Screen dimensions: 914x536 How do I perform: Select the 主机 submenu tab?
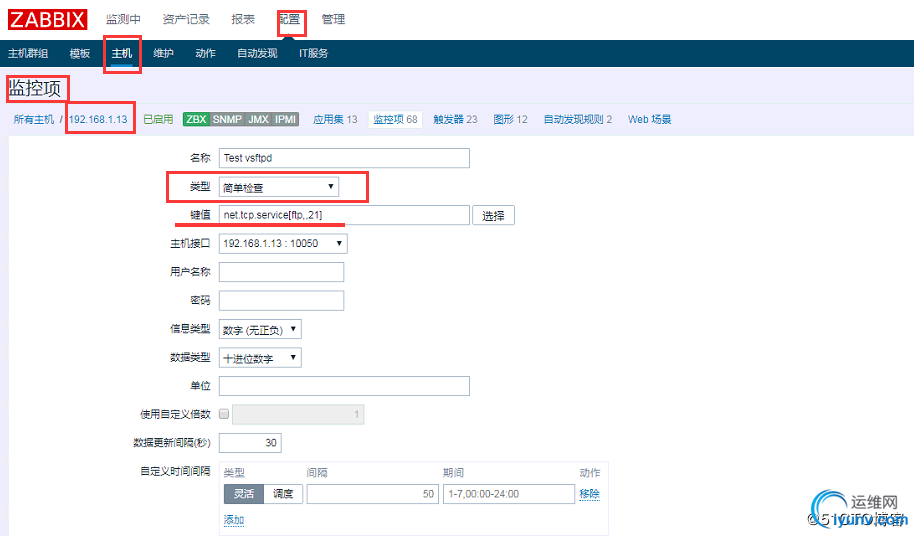(x=122, y=54)
